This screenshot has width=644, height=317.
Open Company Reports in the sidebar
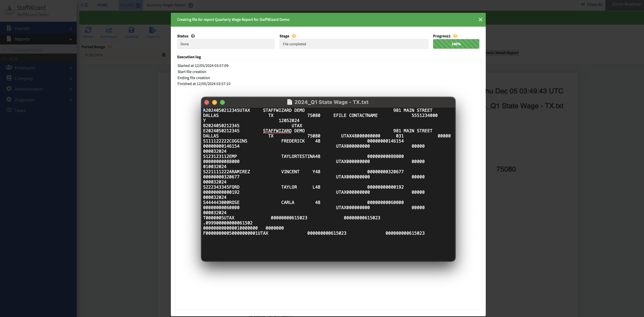pyautogui.click(x=26, y=50)
